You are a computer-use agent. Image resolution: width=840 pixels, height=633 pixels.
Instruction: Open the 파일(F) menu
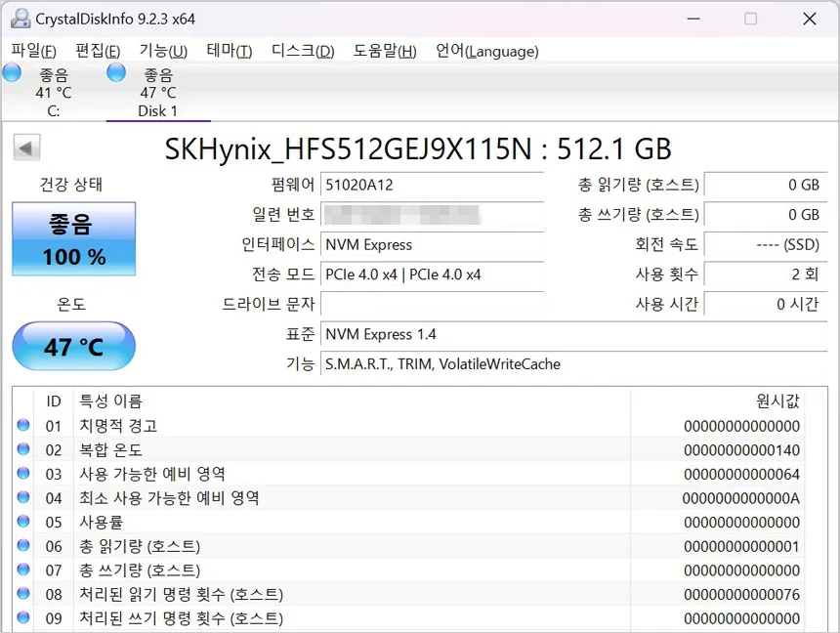(33, 51)
